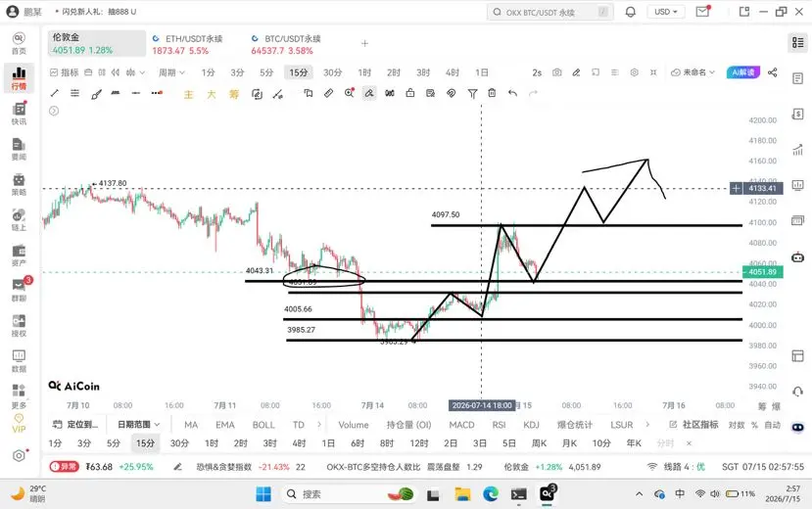Toggle the 自动 auto scale option

pyautogui.click(x=772, y=425)
